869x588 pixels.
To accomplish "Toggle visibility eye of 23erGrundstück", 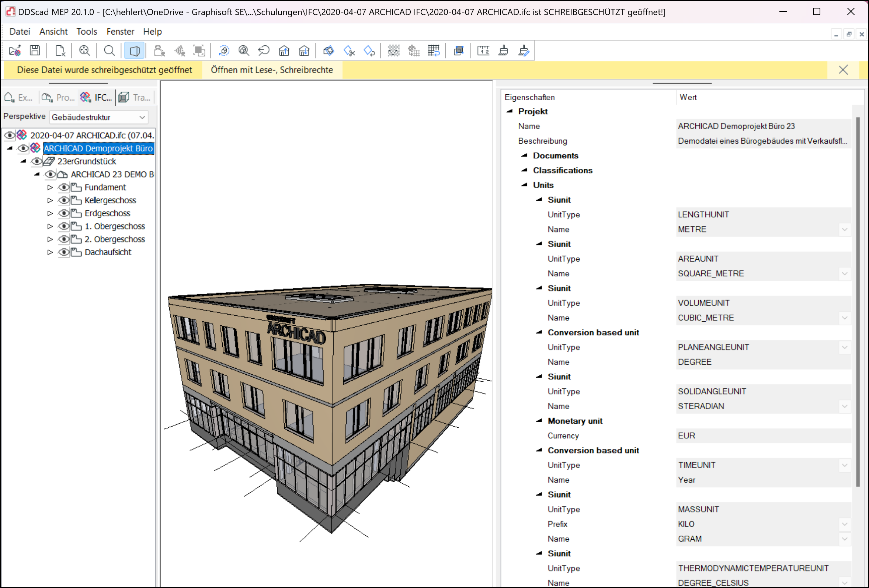I will [37, 161].
